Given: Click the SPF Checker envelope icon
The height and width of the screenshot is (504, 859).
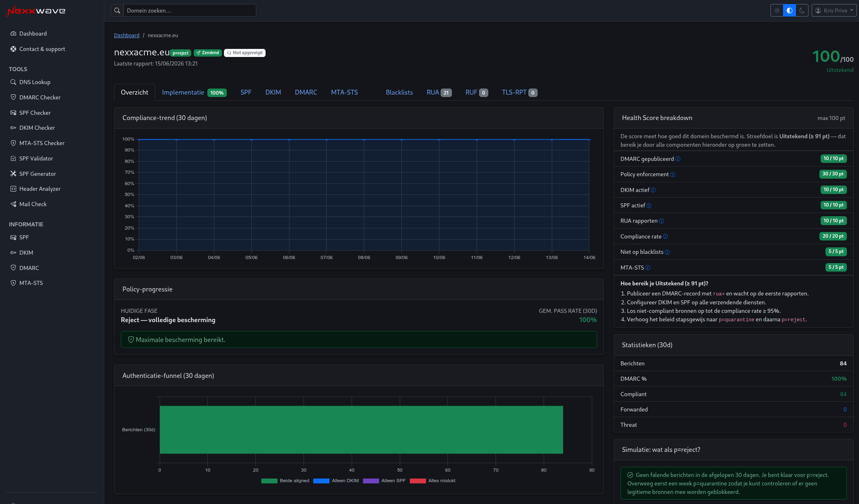Looking at the screenshot, I should coord(13,113).
